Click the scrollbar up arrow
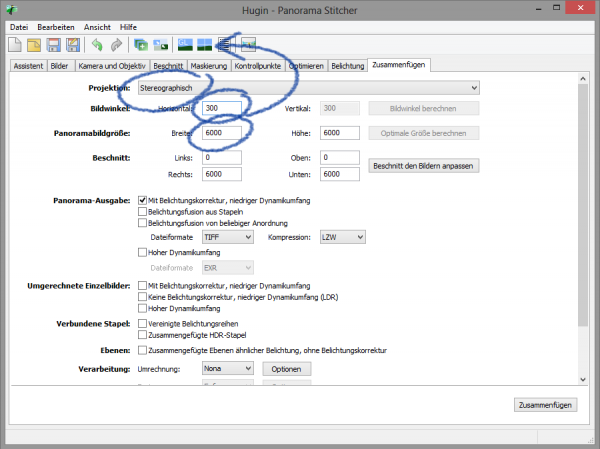600x449 pixels. pyautogui.click(x=583, y=78)
